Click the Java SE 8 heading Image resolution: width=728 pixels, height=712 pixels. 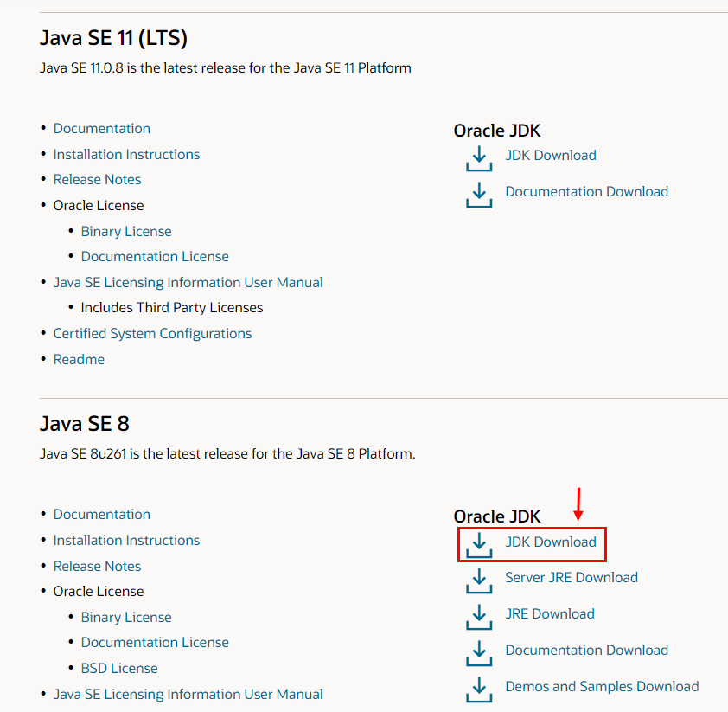(85, 424)
